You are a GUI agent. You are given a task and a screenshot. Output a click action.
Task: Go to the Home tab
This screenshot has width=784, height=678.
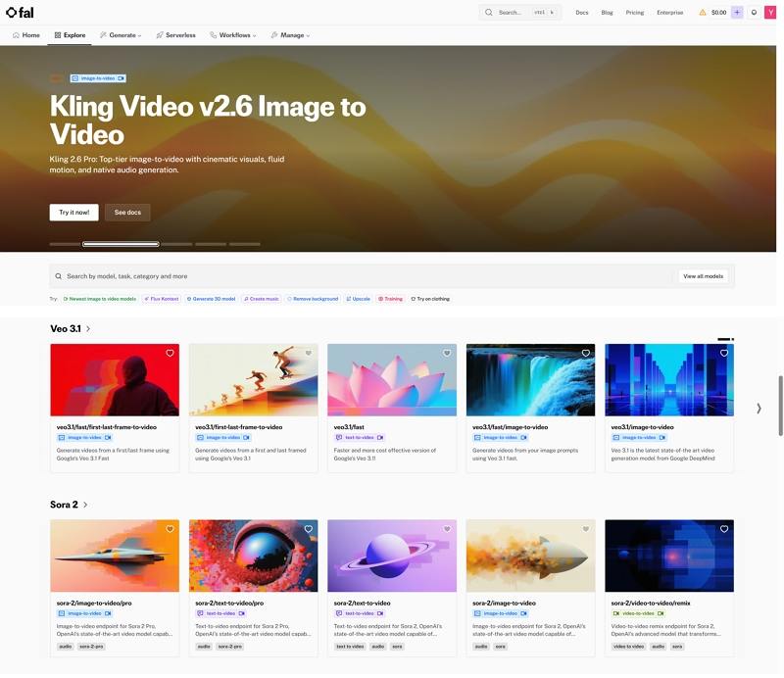[26, 35]
